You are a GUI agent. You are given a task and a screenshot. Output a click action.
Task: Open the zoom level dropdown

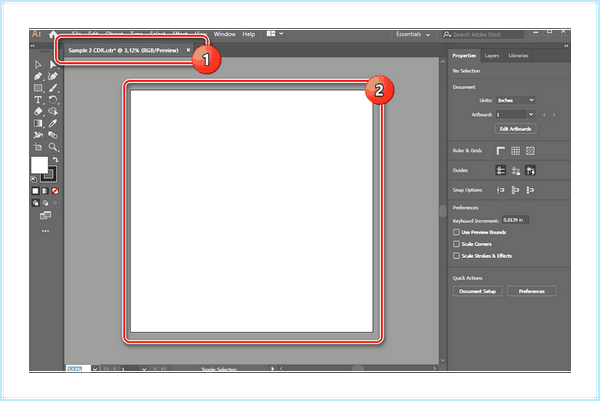95,369
